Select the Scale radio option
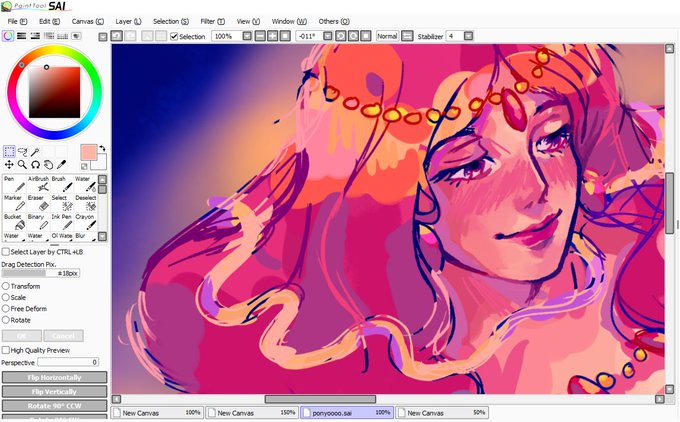680x422 pixels. 6,298
